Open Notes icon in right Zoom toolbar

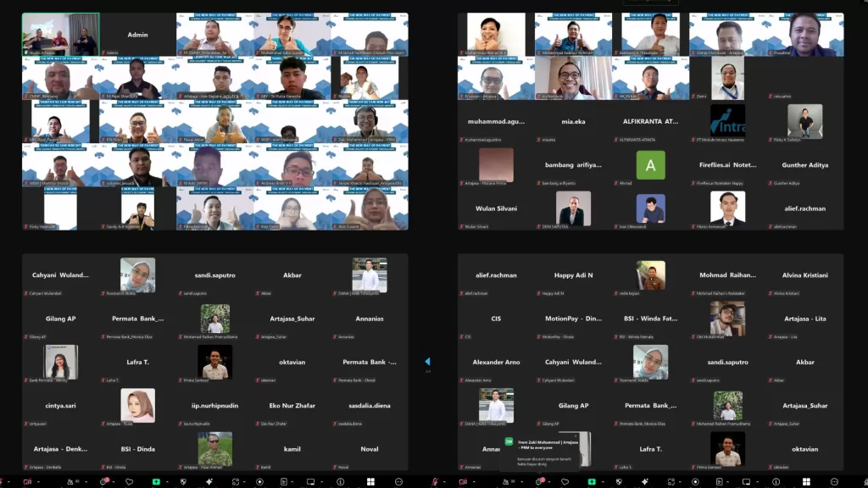720,482
